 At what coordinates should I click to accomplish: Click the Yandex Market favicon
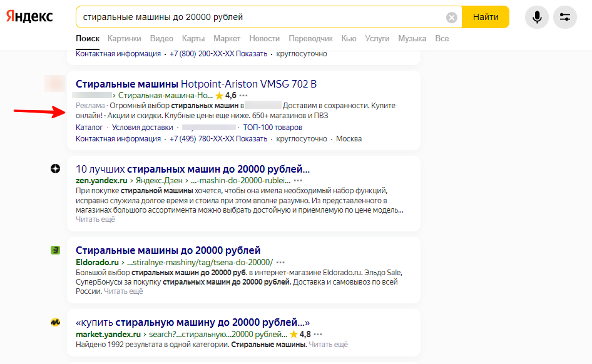click(55, 323)
